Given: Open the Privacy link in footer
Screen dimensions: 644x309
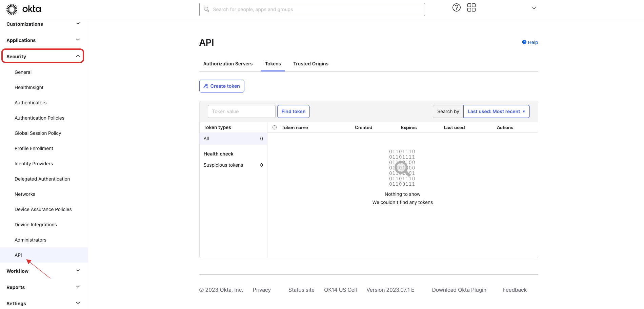Looking at the screenshot, I should (262, 290).
